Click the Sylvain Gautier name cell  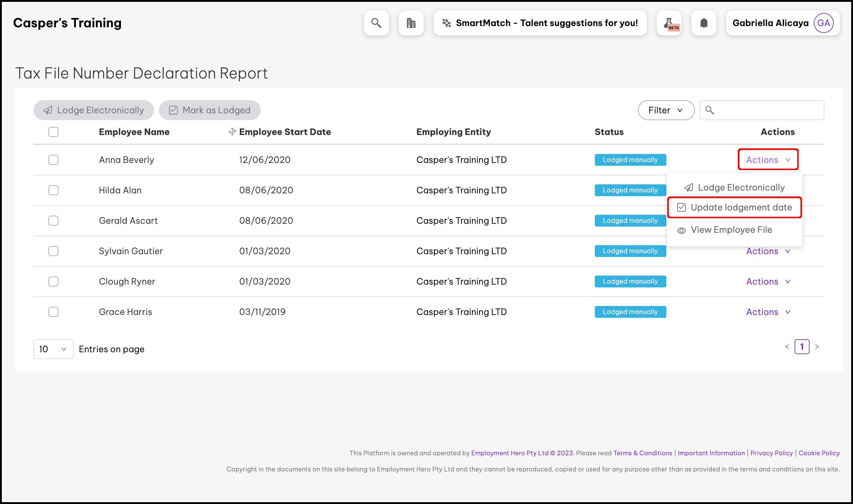tap(131, 251)
